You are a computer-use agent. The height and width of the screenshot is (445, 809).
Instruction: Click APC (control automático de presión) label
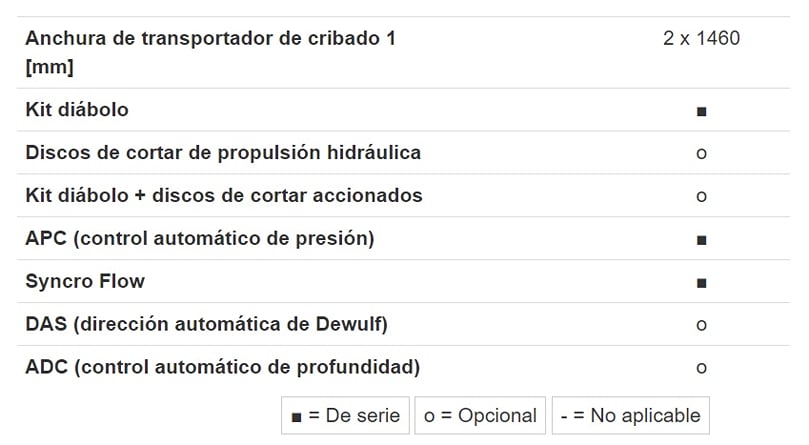click(x=200, y=239)
